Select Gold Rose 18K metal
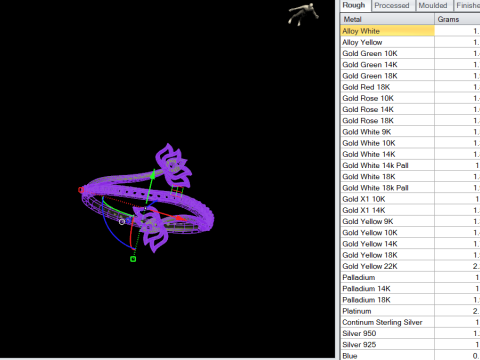The width and height of the screenshot is (480, 360). point(410,121)
